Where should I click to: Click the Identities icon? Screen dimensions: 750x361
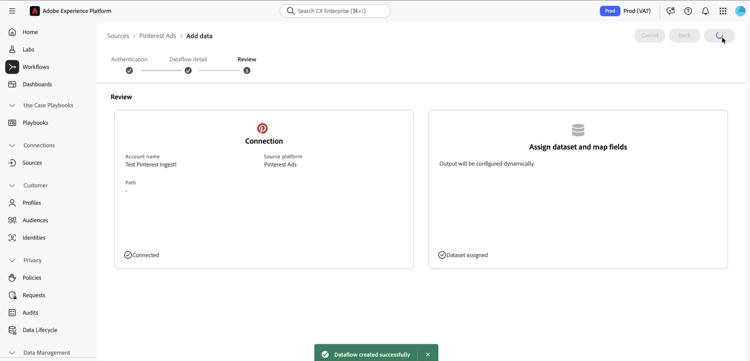click(x=12, y=238)
